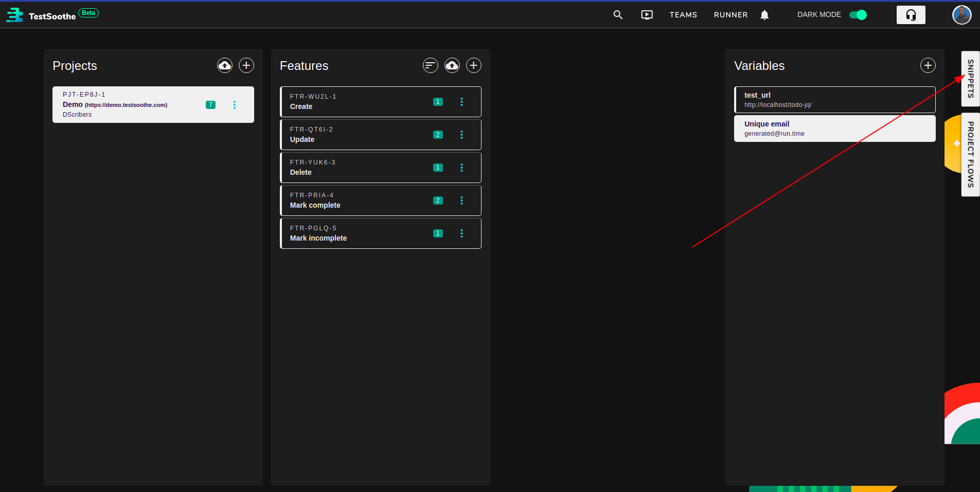Viewport: 980px width, 492px height.
Task: Open three-dot menu for Mark complete
Action: 461,201
